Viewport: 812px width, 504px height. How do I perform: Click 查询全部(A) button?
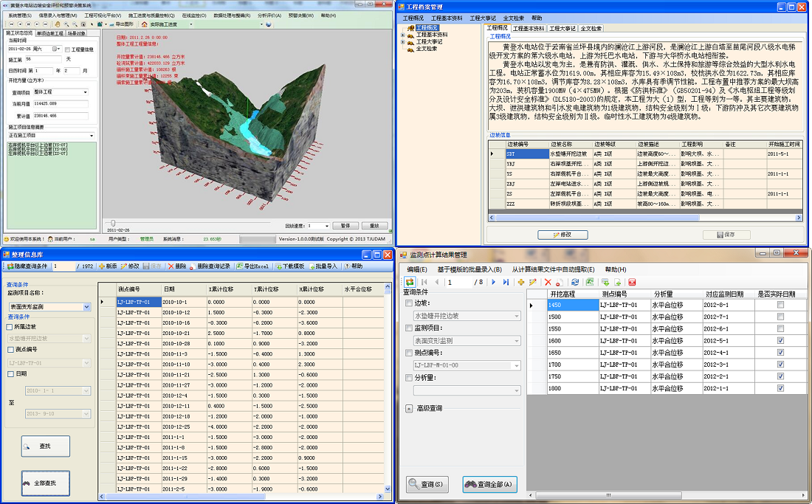[490, 484]
